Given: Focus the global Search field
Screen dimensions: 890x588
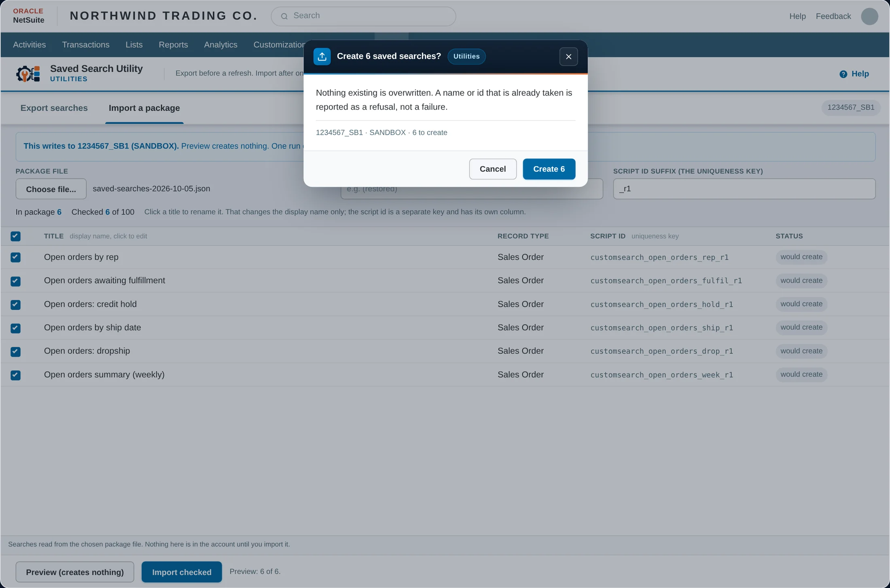Looking at the screenshot, I should coord(363,16).
